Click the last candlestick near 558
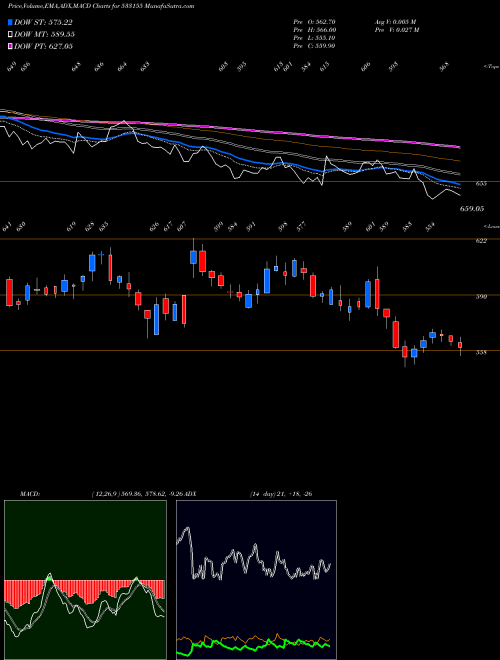Viewport: 500px width, 660px height. point(460,345)
